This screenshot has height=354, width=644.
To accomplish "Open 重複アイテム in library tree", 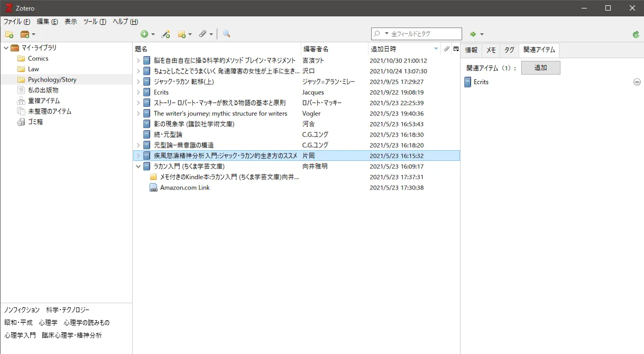I will pos(44,101).
